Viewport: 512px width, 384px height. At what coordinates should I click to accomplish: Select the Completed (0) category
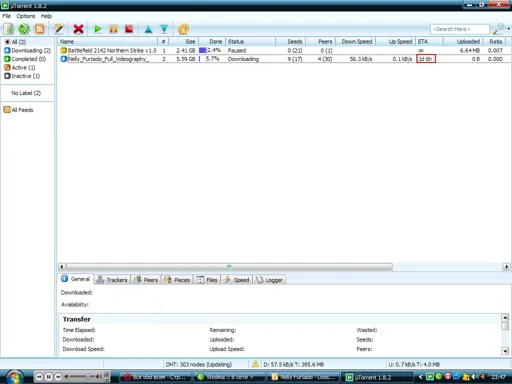tap(25, 59)
